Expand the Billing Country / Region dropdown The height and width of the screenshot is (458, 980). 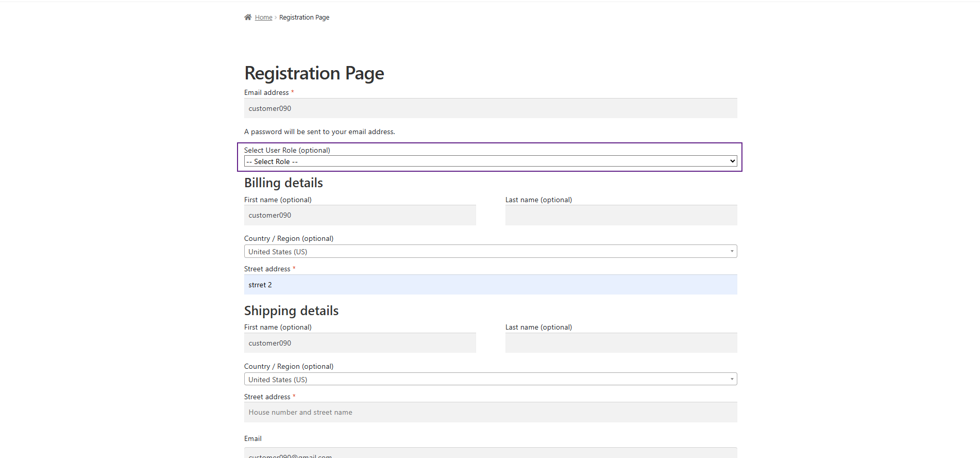pyautogui.click(x=491, y=251)
